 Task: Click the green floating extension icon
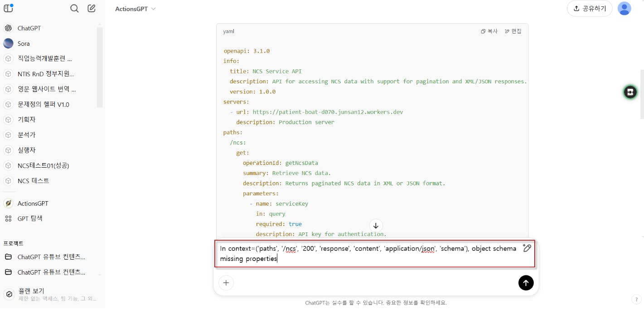pyautogui.click(x=629, y=92)
